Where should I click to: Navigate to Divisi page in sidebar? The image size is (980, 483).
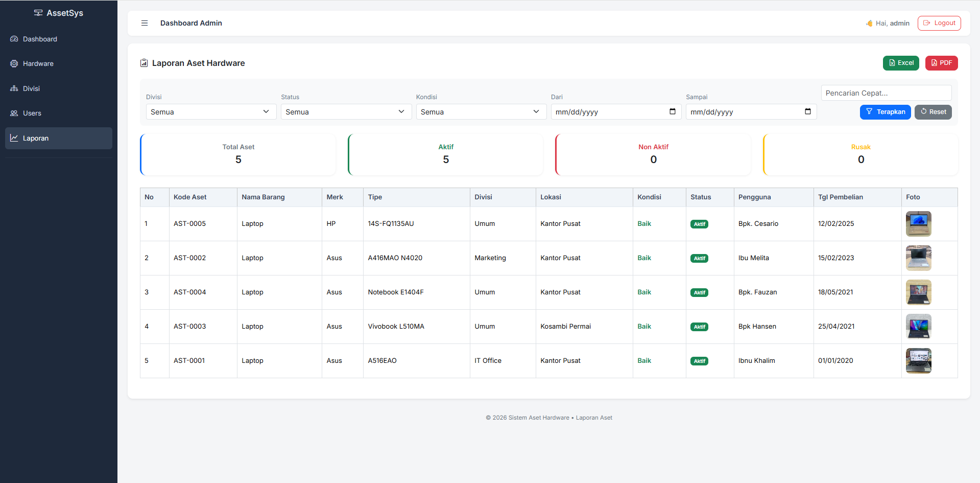(31, 88)
